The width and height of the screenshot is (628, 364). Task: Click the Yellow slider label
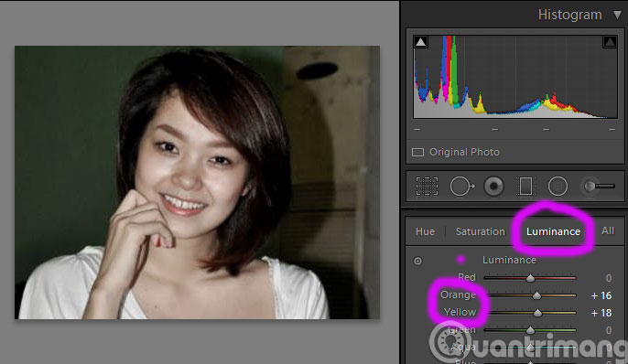(460, 312)
